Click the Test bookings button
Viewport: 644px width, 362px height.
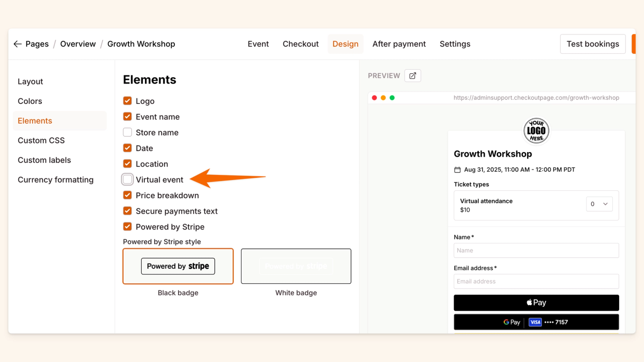pyautogui.click(x=592, y=44)
